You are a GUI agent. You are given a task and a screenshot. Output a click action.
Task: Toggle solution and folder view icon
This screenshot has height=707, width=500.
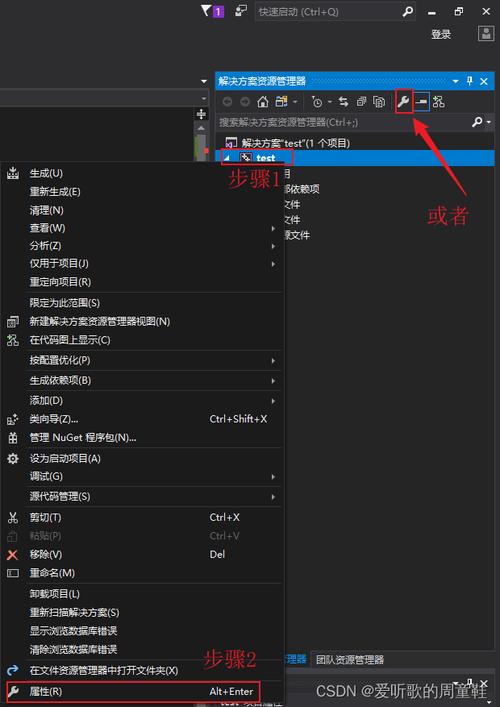click(x=281, y=102)
